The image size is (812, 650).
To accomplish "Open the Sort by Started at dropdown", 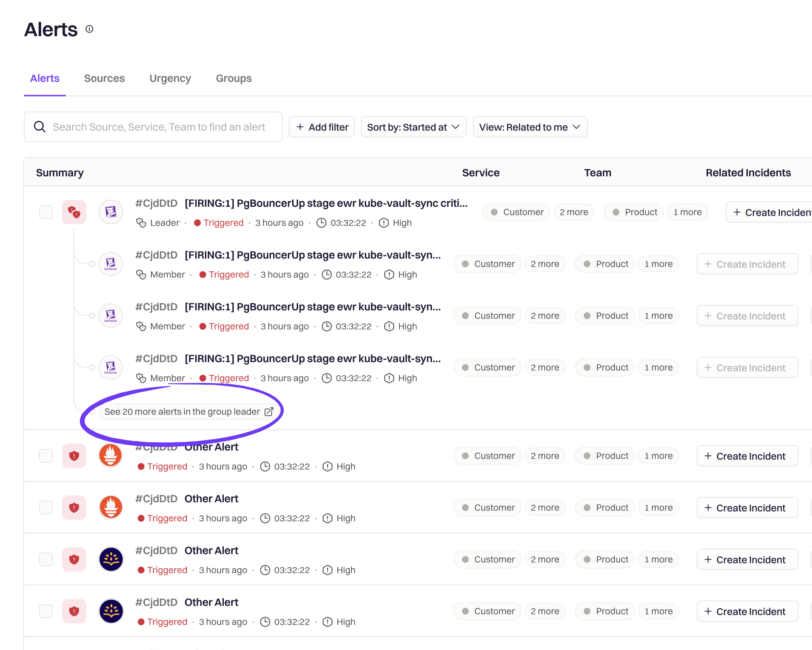I will [413, 127].
